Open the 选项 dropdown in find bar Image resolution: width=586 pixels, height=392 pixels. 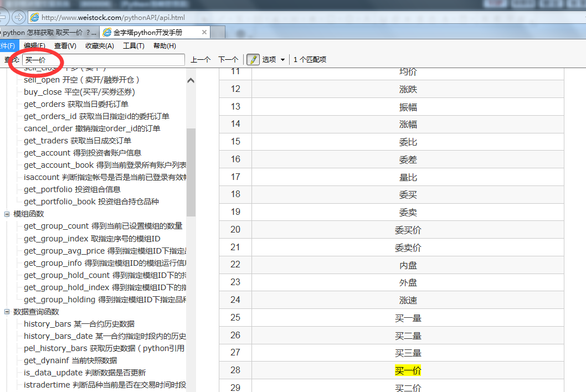tap(274, 59)
